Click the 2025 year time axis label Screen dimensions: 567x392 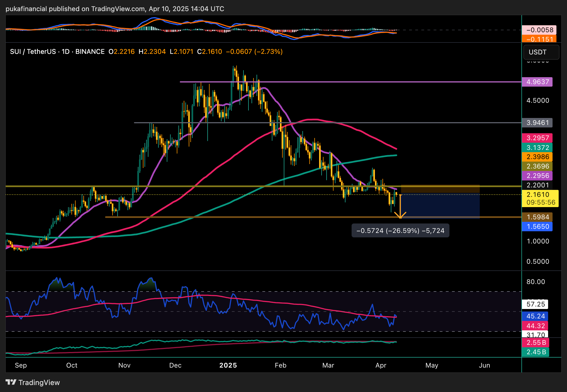pos(228,365)
